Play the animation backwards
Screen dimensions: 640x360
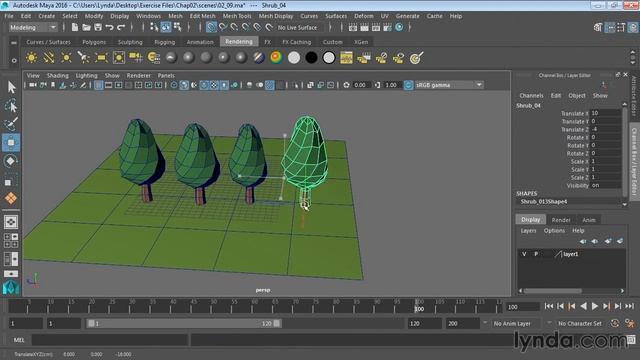coord(583,306)
